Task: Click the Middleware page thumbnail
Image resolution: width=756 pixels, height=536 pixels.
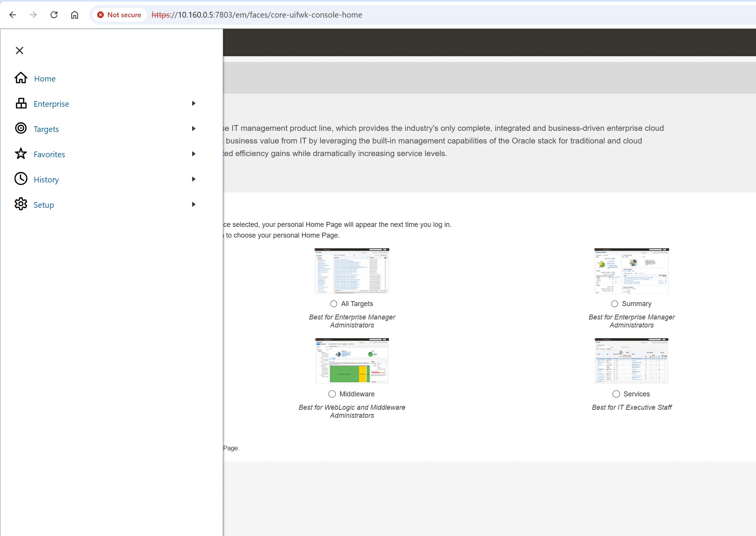Action: coord(352,361)
